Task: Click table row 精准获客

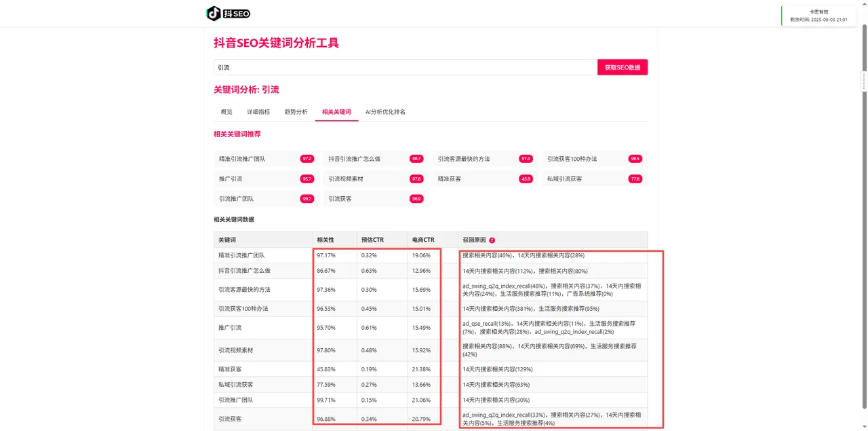Action: [x=431, y=369]
